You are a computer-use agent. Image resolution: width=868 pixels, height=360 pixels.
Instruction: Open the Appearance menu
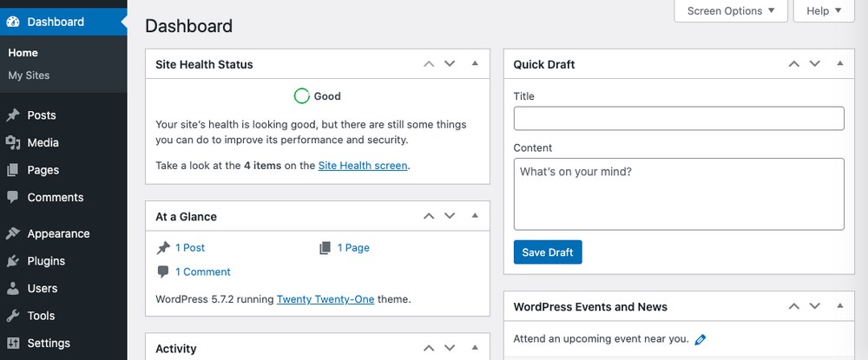click(x=63, y=233)
